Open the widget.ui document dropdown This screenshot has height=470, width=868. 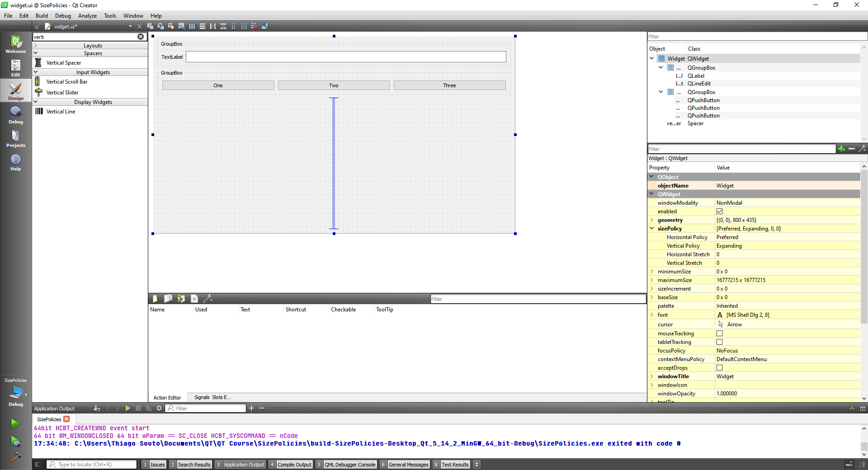tap(130, 27)
